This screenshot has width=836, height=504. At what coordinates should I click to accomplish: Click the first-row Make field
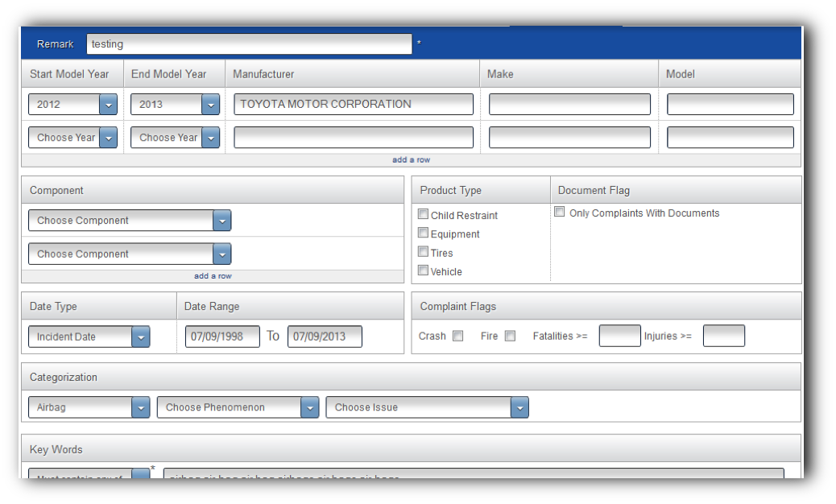tap(569, 105)
